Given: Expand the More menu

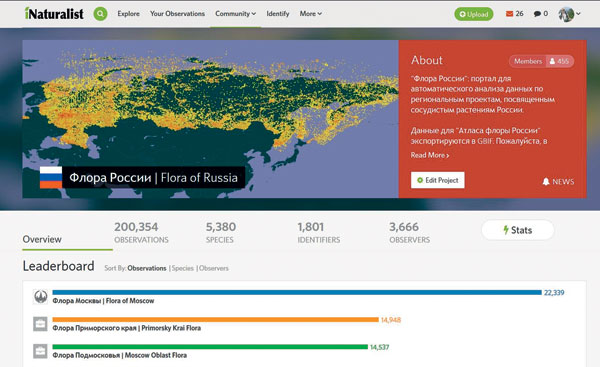Looking at the screenshot, I should tap(310, 14).
